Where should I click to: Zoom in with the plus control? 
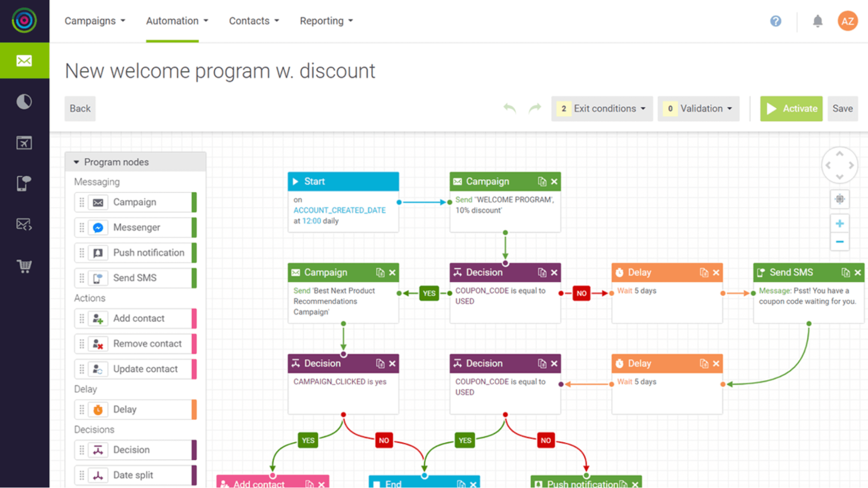tap(839, 223)
